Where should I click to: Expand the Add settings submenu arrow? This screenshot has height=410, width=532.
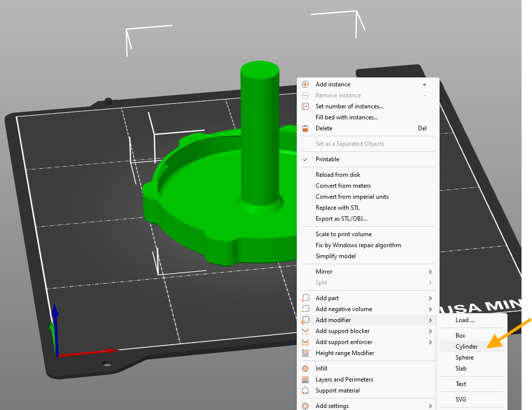[x=430, y=406]
